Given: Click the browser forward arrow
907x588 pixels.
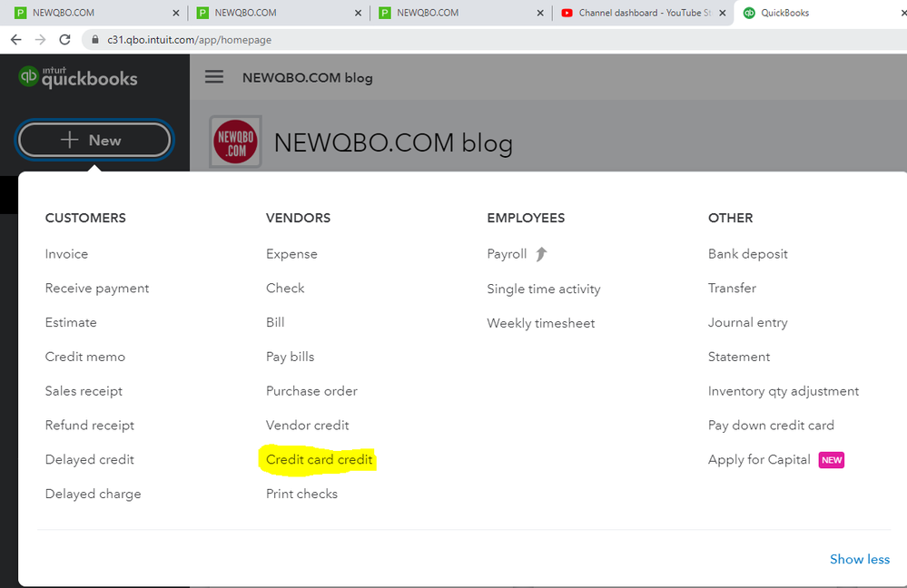Looking at the screenshot, I should pyautogui.click(x=40, y=39).
